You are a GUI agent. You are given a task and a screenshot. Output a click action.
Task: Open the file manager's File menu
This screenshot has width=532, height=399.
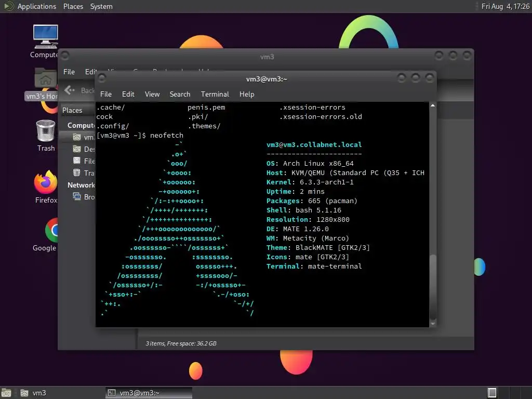click(x=69, y=72)
